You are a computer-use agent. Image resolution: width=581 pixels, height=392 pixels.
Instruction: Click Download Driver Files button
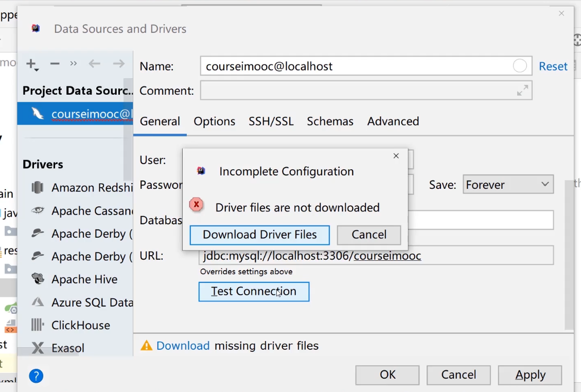pos(259,235)
